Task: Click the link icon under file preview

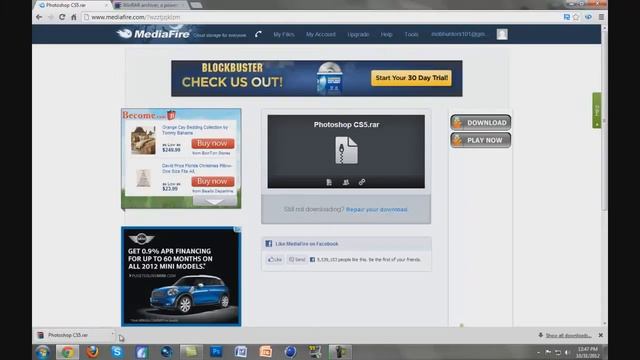Action: click(x=362, y=182)
